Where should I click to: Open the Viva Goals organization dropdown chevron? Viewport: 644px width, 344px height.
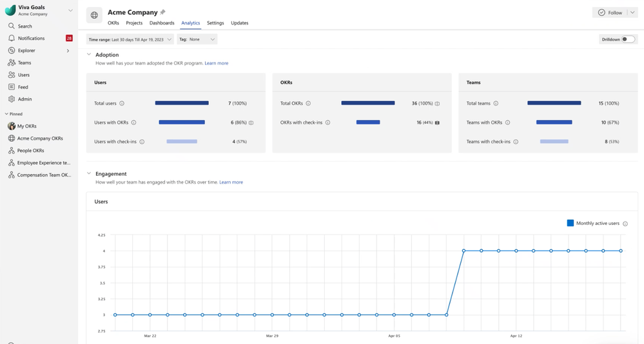70,10
